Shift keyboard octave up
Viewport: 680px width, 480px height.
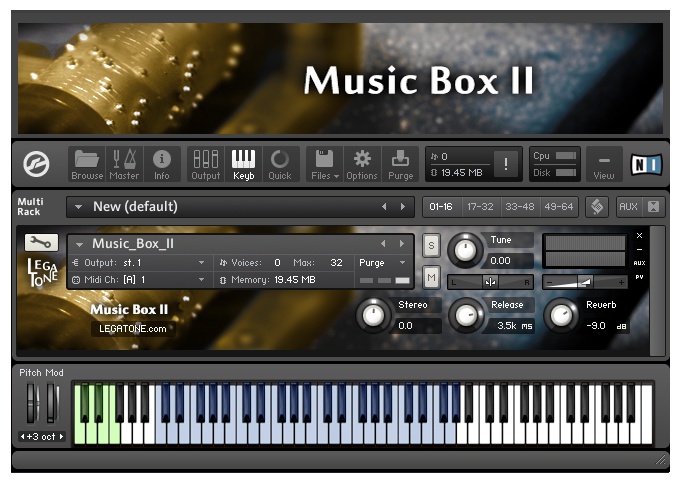click(x=61, y=437)
